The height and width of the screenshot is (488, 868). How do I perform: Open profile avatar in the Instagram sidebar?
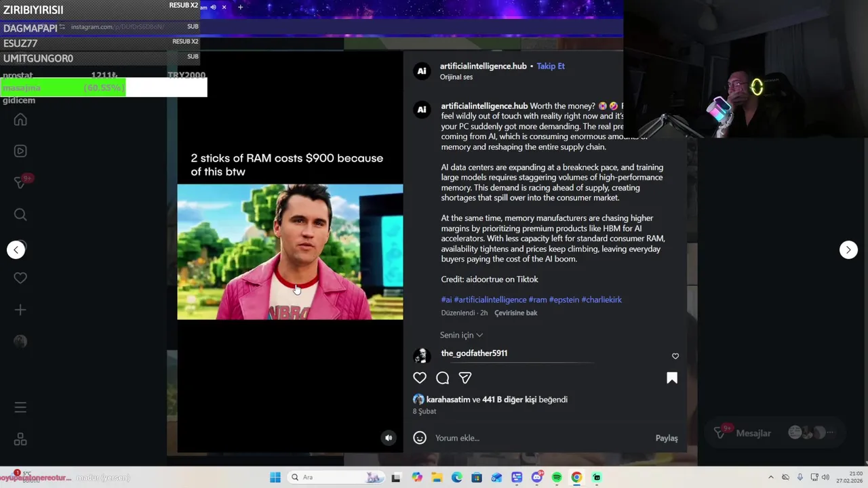[x=20, y=342]
